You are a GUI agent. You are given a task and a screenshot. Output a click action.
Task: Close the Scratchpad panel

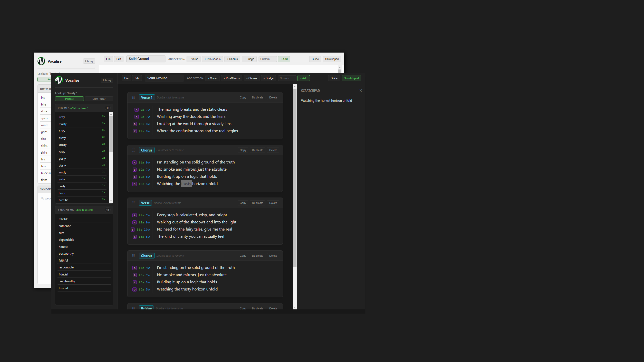(x=361, y=91)
